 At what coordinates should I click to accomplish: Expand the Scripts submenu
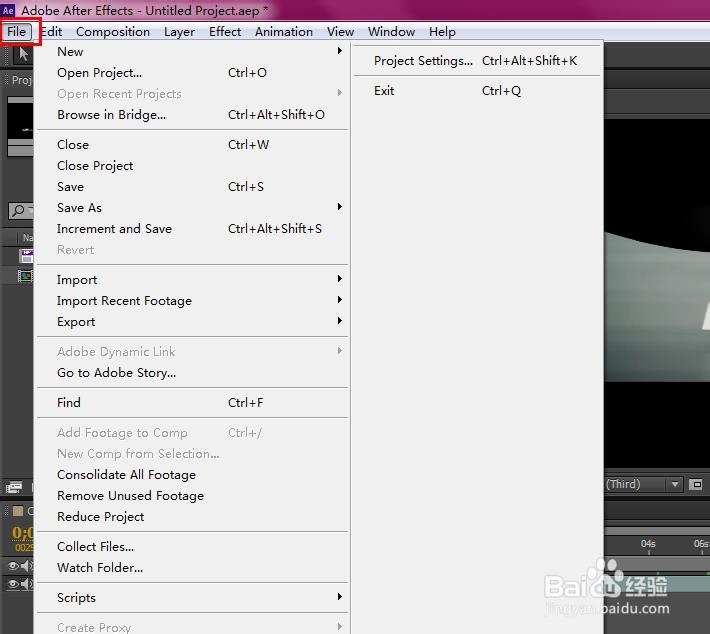[x=192, y=598]
